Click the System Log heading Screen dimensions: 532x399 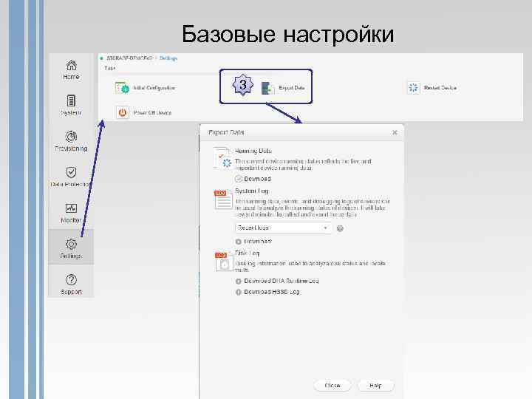coord(251,191)
